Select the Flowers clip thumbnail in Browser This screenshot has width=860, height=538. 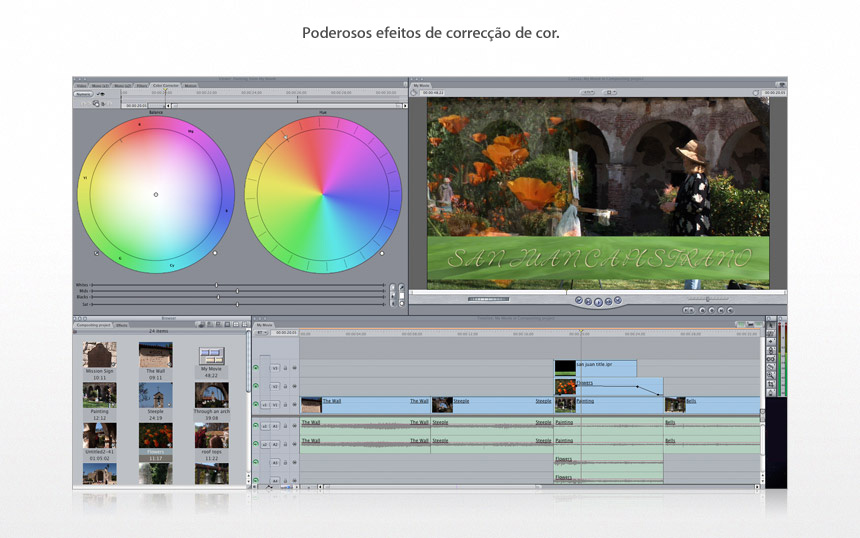155,436
